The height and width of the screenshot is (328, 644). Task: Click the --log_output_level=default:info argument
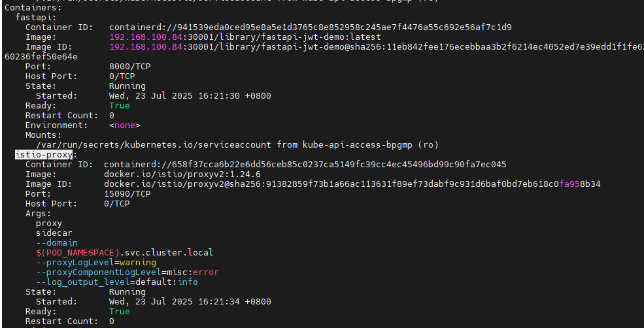point(117,282)
